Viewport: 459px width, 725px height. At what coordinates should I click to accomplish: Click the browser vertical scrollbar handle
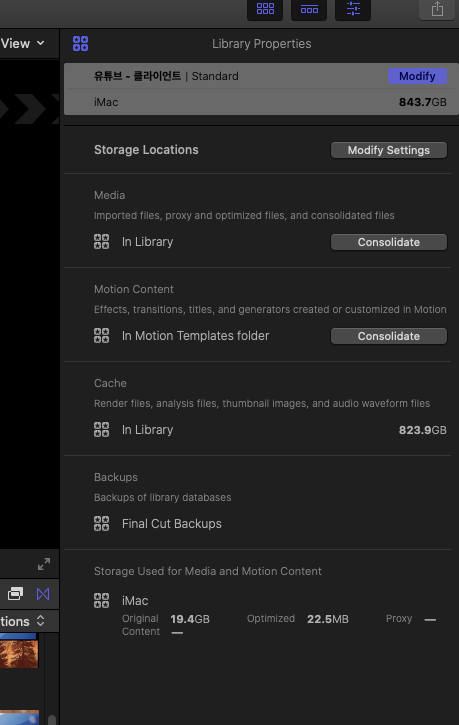pos(52,720)
